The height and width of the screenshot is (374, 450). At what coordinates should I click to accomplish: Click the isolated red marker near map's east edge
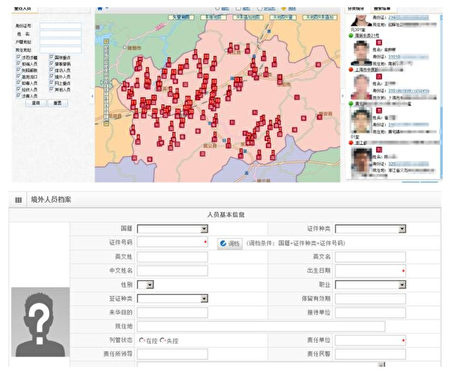(x=318, y=64)
